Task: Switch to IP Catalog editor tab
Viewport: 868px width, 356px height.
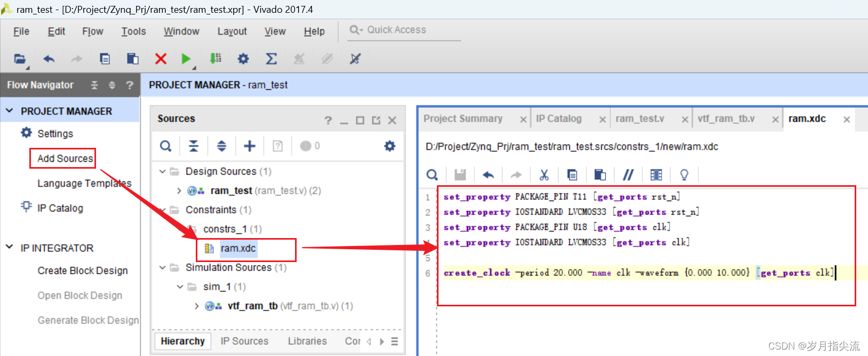Action: click(559, 118)
